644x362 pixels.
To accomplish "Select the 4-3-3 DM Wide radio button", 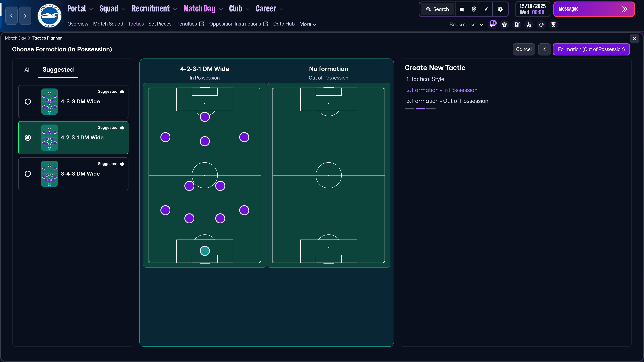I will (28, 101).
